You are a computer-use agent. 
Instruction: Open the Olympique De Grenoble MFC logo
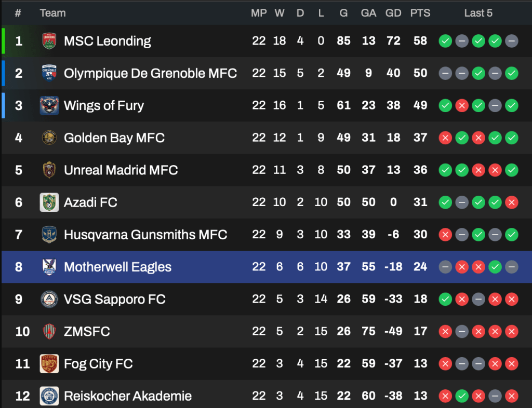(49, 73)
